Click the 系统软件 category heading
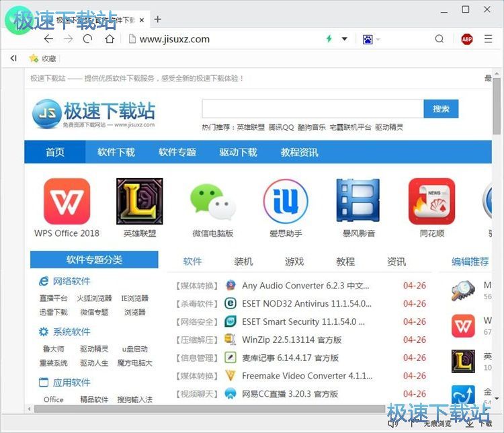 coord(71,331)
